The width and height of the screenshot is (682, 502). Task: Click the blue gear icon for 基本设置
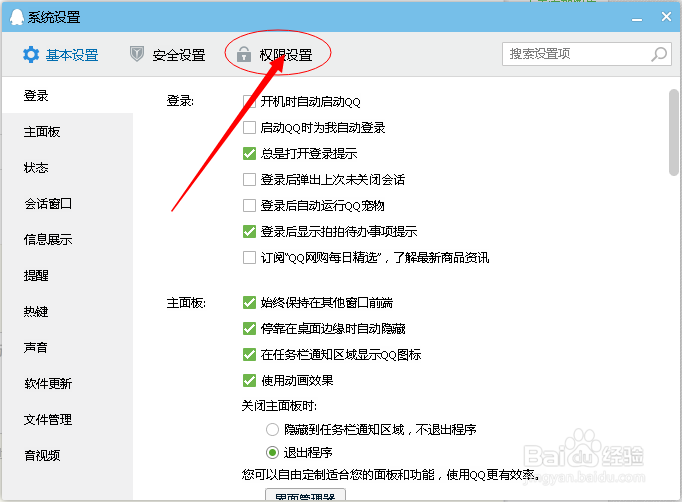31,55
